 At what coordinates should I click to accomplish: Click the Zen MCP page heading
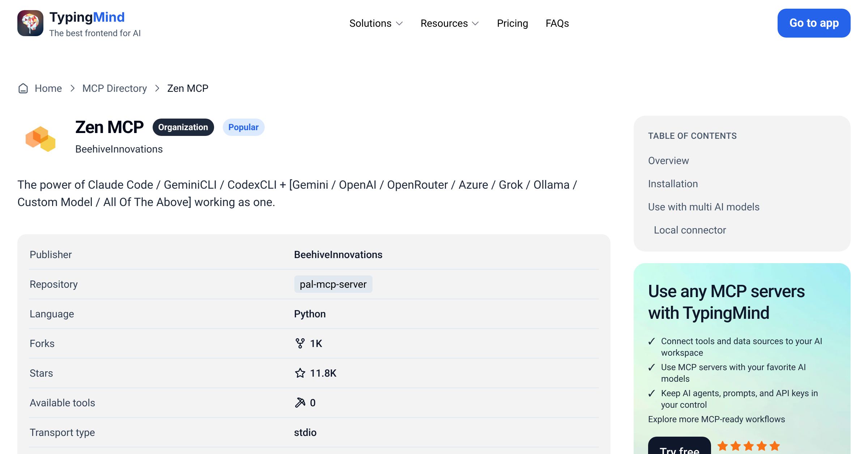click(109, 127)
